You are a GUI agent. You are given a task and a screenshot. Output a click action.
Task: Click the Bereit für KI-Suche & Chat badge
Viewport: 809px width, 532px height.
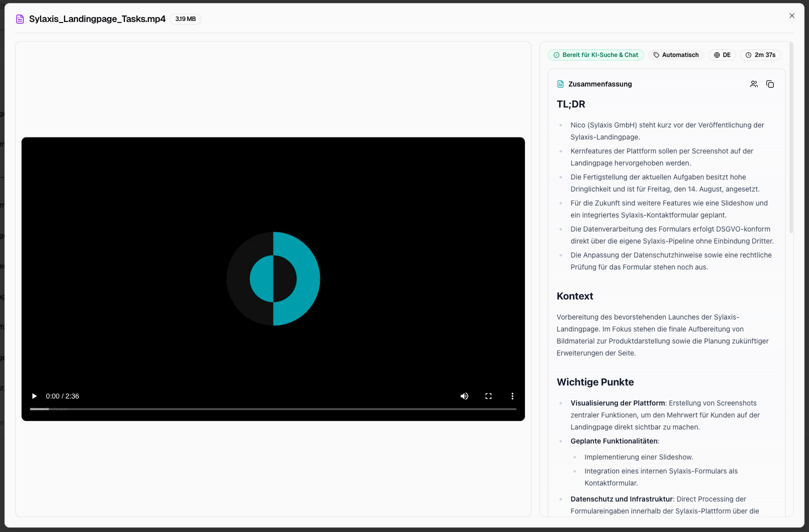tap(596, 55)
